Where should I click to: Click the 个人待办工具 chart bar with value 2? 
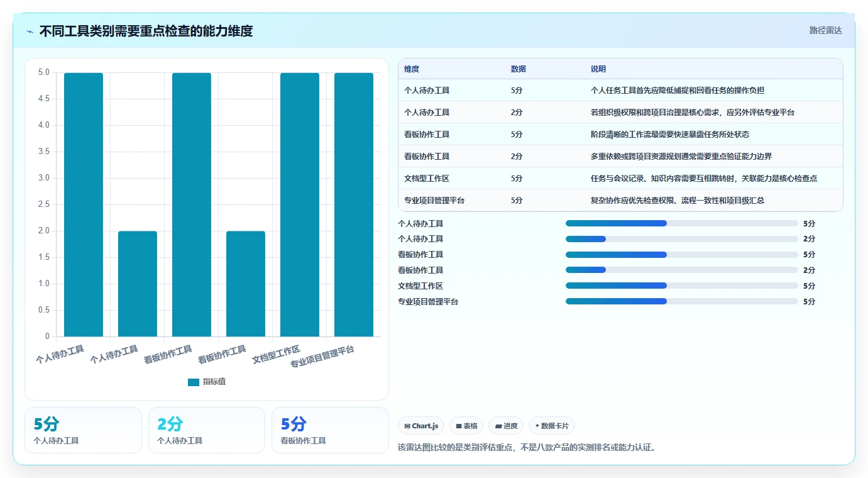138,284
